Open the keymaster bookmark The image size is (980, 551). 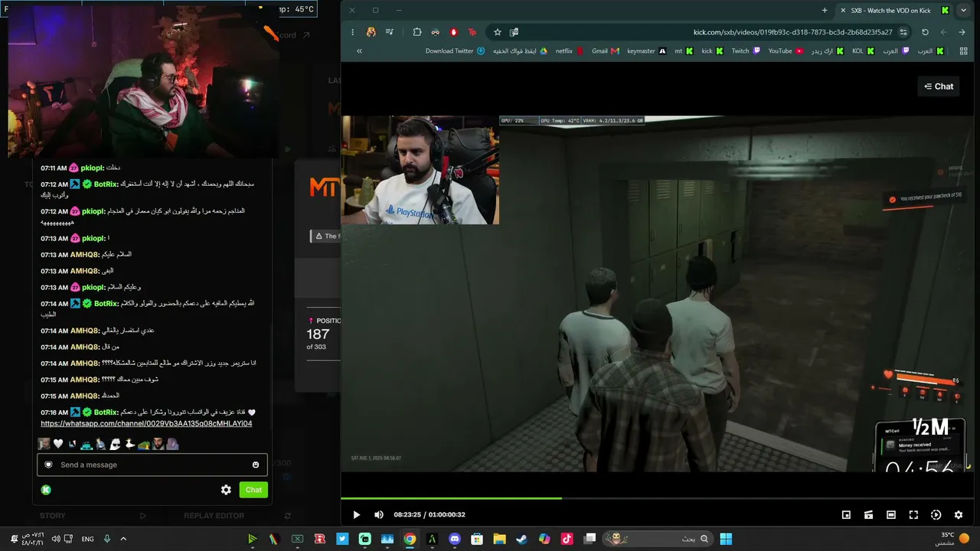point(646,51)
